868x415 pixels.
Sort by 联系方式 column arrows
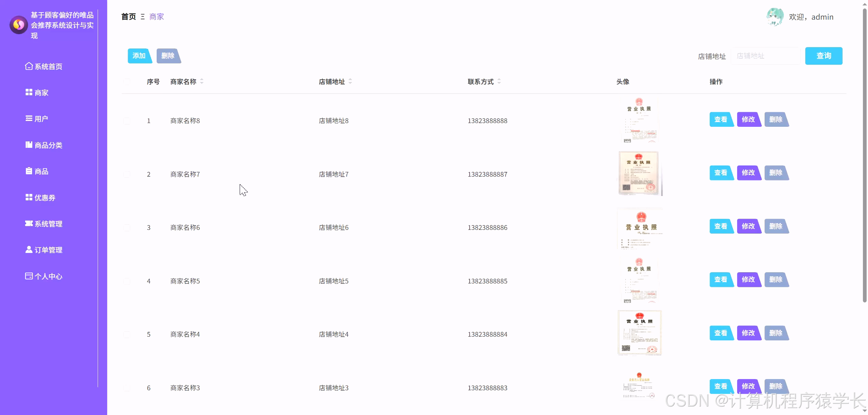coord(499,81)
